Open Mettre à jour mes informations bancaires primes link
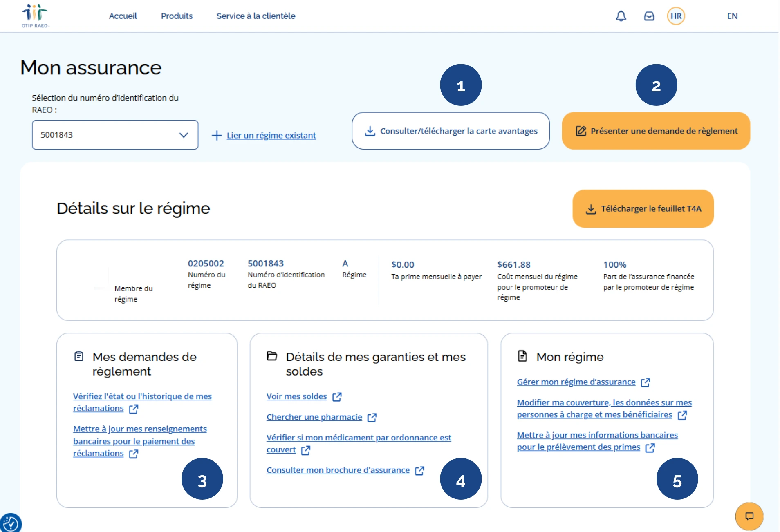This screenshot has height=532, width=780. pos(597,441)
